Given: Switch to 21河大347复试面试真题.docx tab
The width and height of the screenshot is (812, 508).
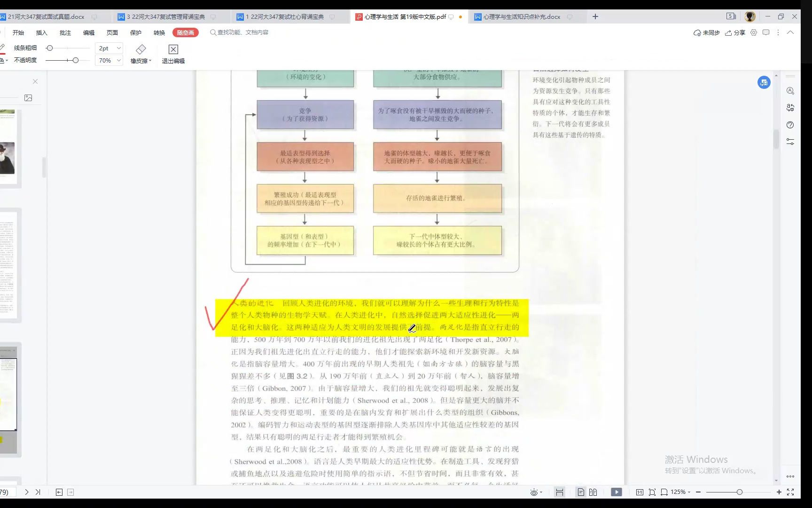Looking at the screenshot, I should [46, 16].
